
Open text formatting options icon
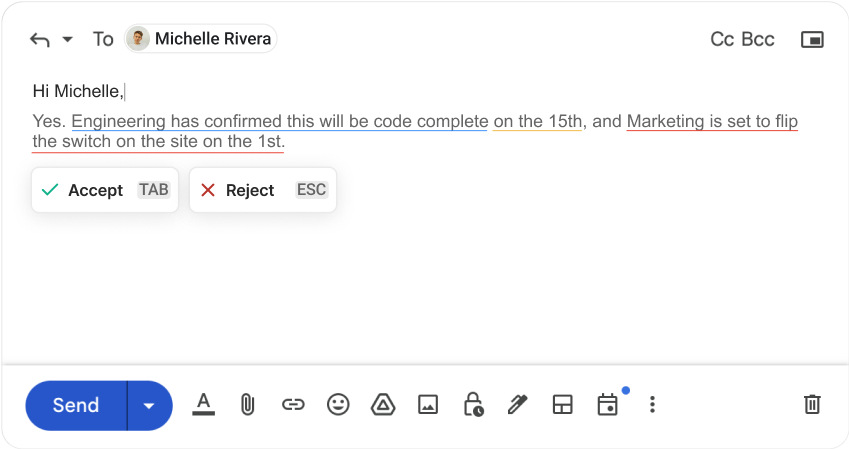(x=204, y=405)
